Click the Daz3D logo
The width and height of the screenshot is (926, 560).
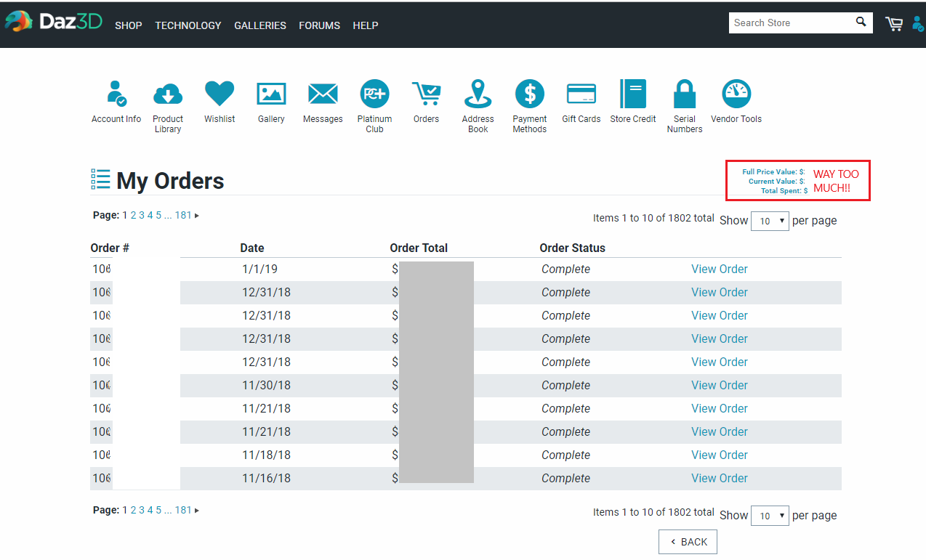coord(55,22)
